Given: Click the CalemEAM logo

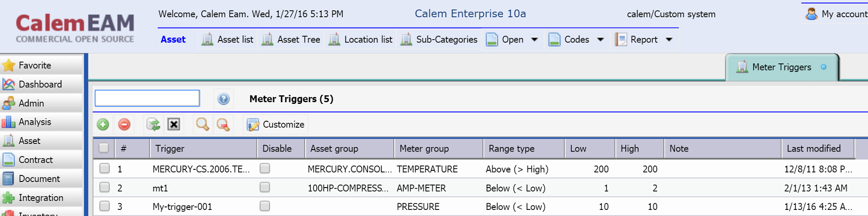Looking at the screenshot, I should coord(75,27).
